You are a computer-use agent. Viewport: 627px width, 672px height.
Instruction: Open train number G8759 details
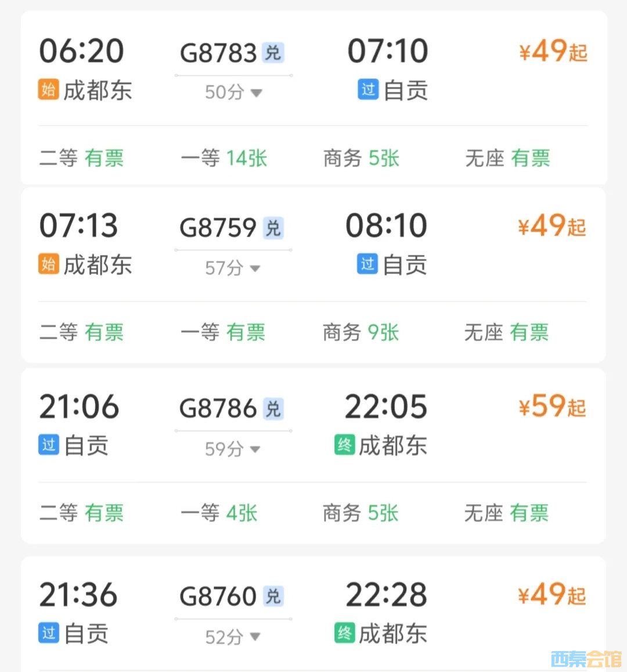click(x=218, y=228)
